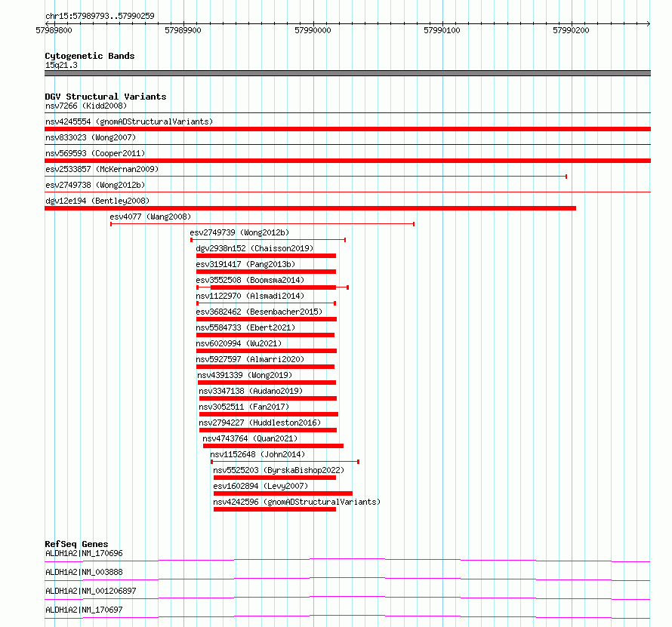Click the red bar under dgv12e194 (Bentley2008)
The width and height of the screenshot is (672, 627).
(310, 208)
